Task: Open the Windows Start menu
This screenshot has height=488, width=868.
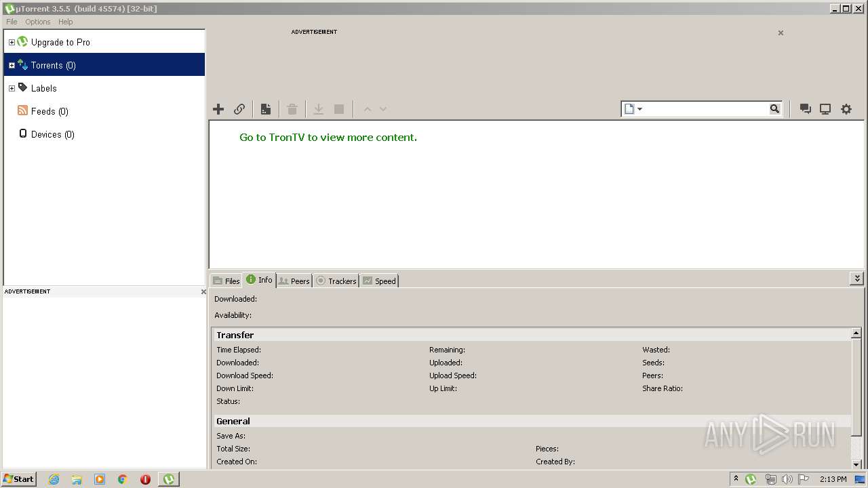Action: 19,479
